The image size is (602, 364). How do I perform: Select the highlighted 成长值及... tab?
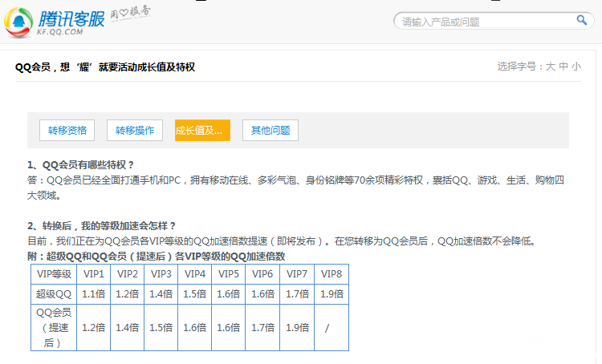202,131
